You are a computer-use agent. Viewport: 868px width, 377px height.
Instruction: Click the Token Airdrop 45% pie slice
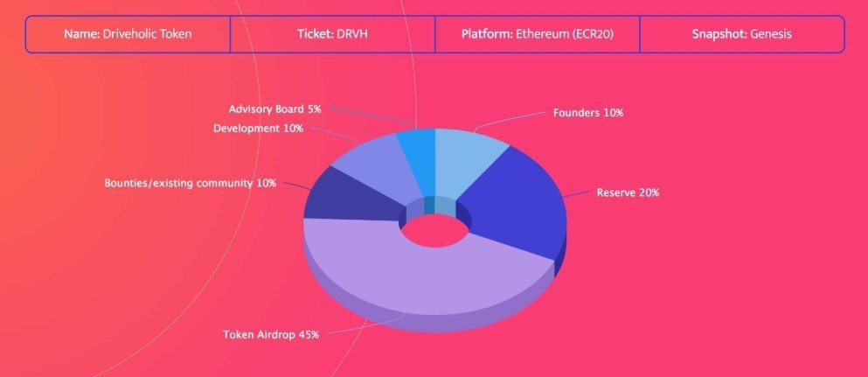coord(420,276)
